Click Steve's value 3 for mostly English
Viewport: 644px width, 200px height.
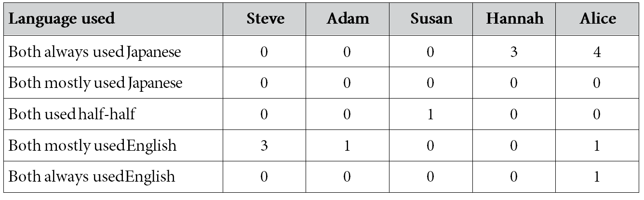(265, 145)
